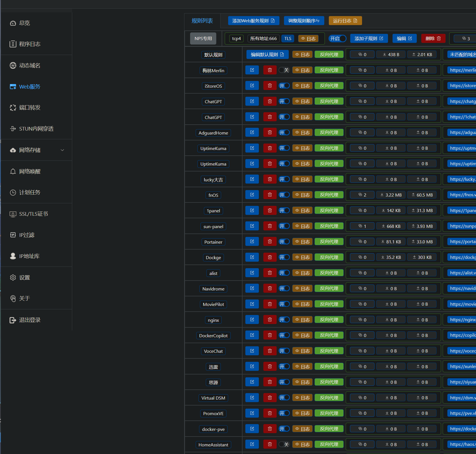This screenshot has height=454, width=476.
Task: Toggle the Portainer rule switch
Action: pyautogui.click(x=284, y=242)
